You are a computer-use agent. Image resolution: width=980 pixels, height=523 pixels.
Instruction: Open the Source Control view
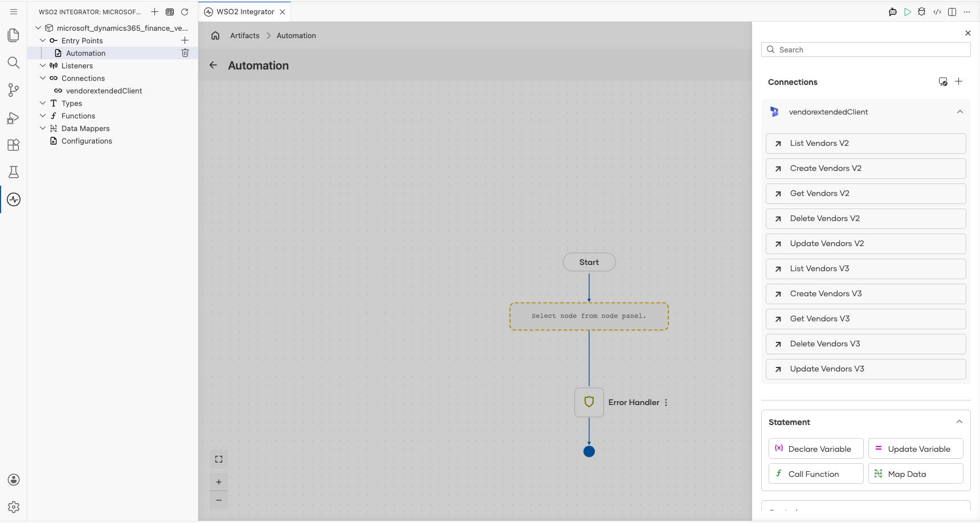tap(14, 90)
